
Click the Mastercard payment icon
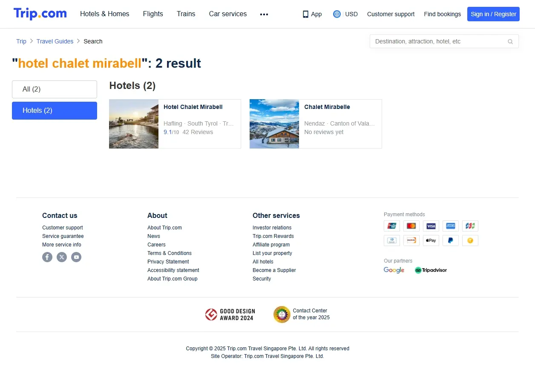[x=411, y=226]
